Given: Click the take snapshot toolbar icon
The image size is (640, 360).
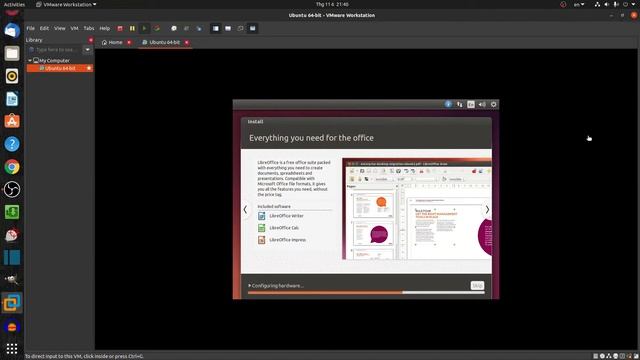Looking at the screenshot, I should point(174,29).
